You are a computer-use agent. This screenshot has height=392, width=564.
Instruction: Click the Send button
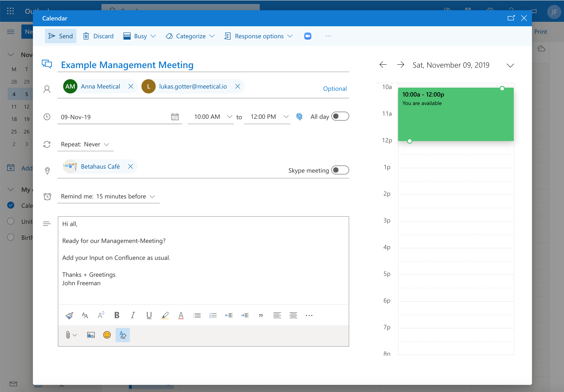tap(60, 36)
